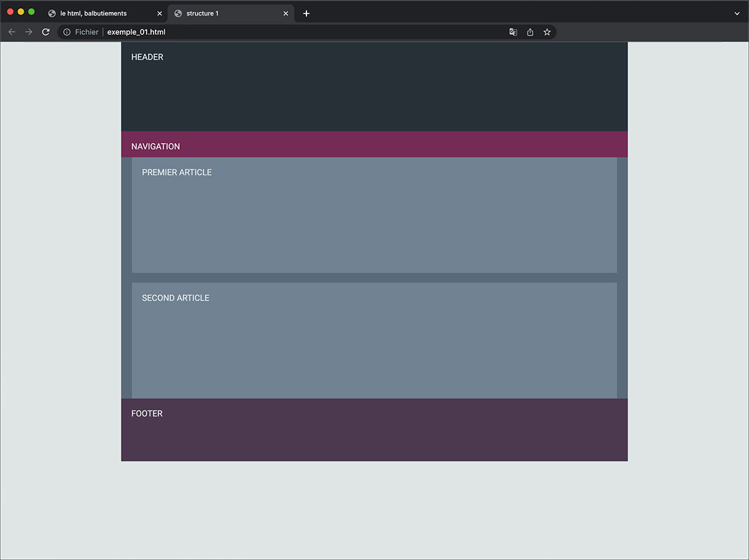Select the PREMIER ARTICLE block

pyautogui.click(x=374, y=215)
